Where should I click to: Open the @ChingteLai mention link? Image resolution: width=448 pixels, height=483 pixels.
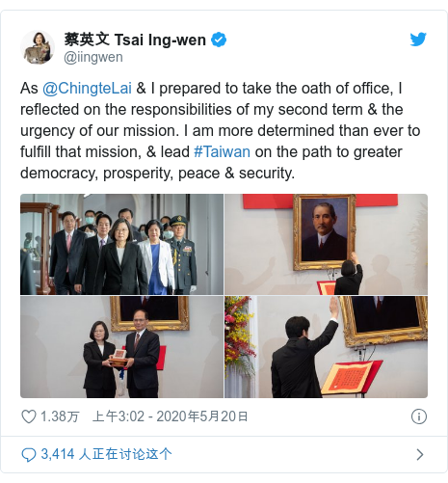pos(87,88)
